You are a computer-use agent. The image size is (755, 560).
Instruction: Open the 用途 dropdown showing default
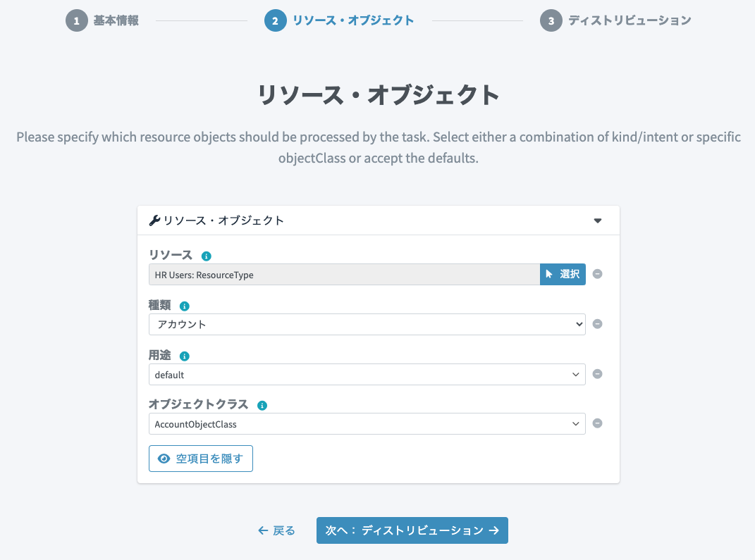367,374
